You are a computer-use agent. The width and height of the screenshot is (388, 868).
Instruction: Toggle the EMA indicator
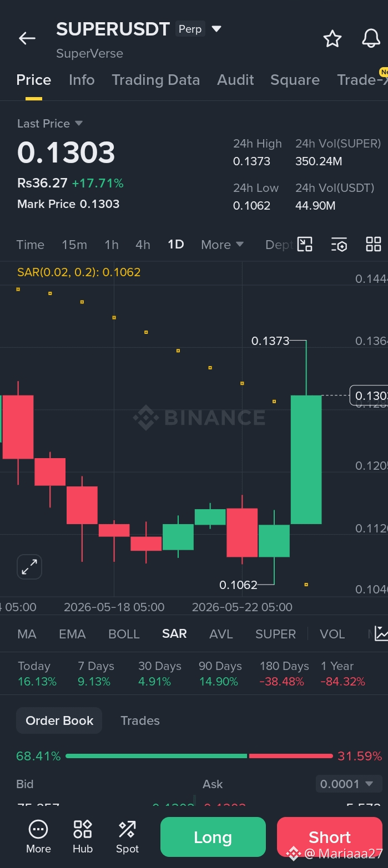coord(72,634)
